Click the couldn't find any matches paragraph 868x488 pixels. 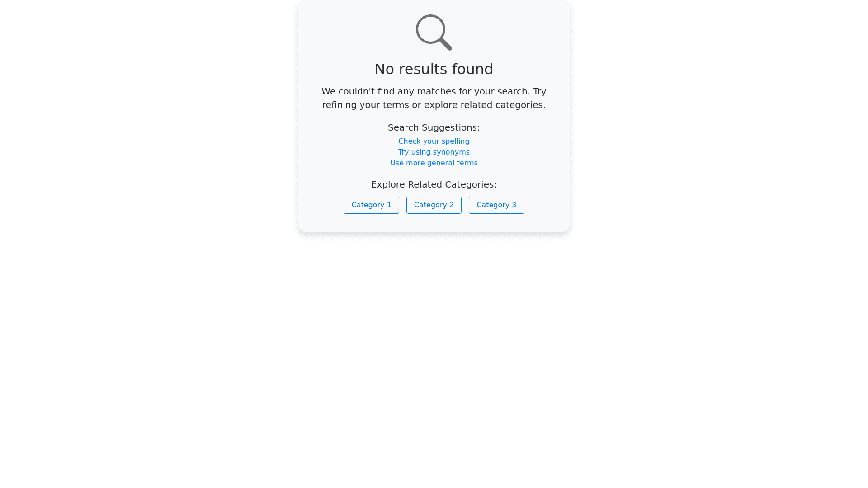tap(434, 98)
